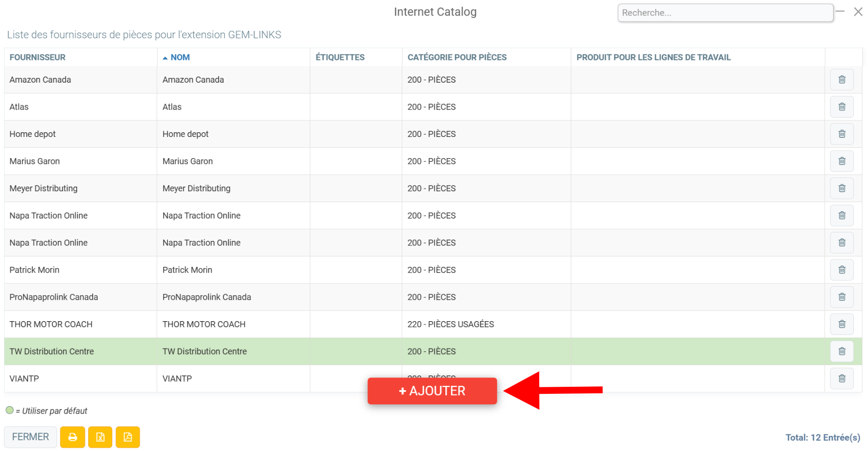
Task: Click the sort arrow beside NOM
Action: (165, 58)
